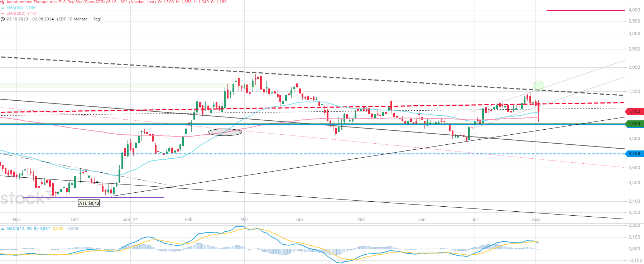Click the Jul label on the time axis
The height and width of the screenshot is (264, 644).
click(475, 220)
